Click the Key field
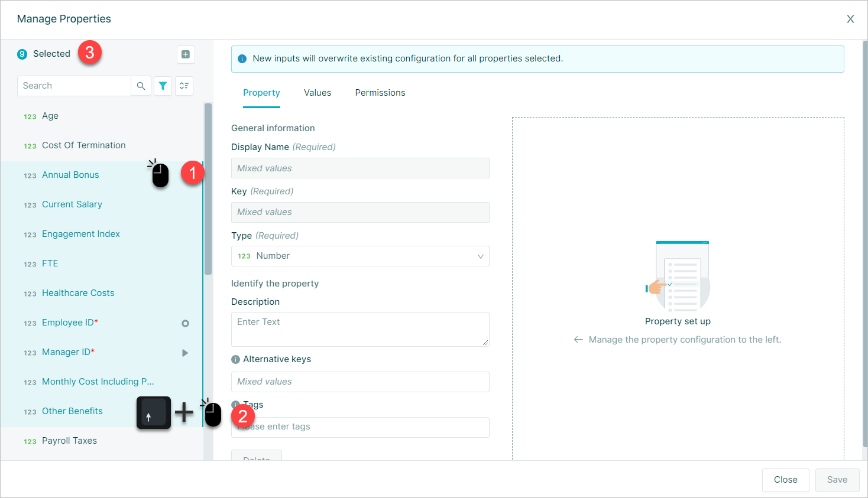The width and height of the screenshot is (868, 498). pyautogui.click(x=360, y=212)
